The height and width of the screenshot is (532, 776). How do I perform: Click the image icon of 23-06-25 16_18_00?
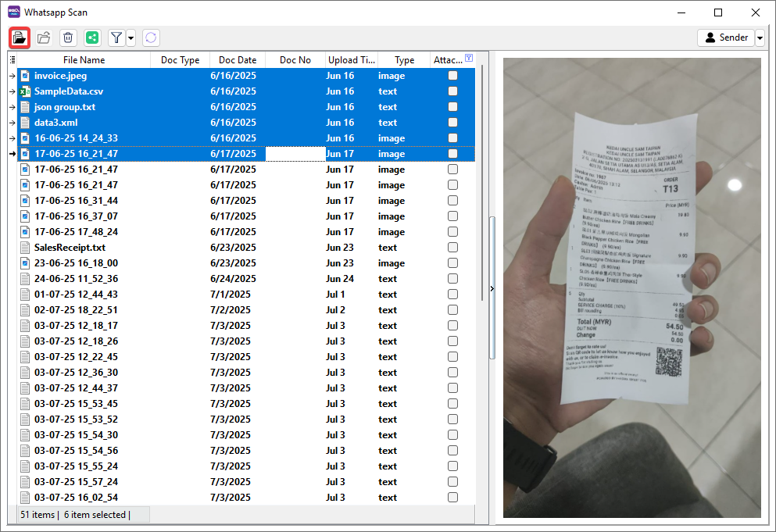25,262
